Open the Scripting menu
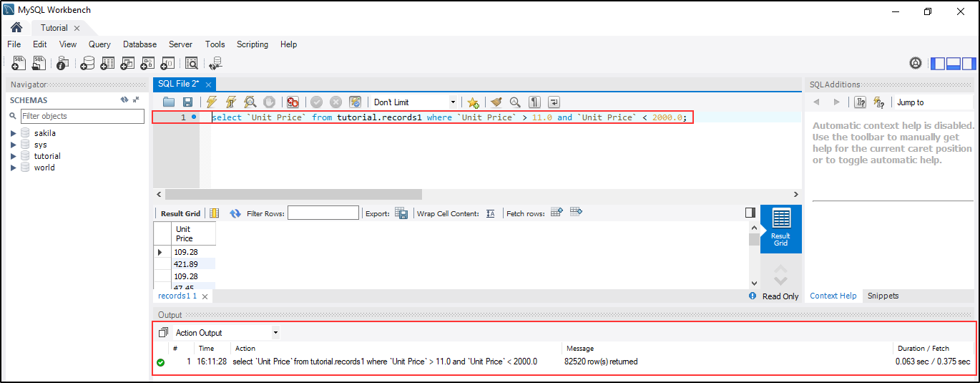This screenshot has width=980, height=383. (x=253, y=44)
